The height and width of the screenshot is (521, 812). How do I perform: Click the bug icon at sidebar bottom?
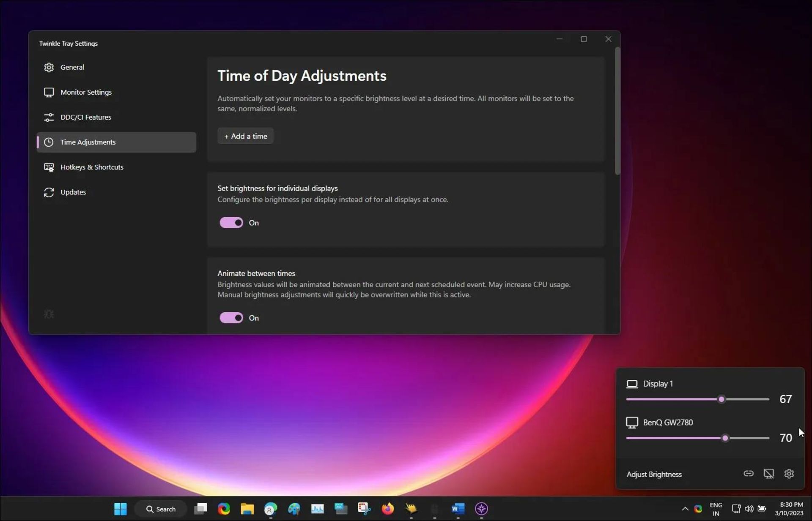pyautogui.click(x=49, y=314)
